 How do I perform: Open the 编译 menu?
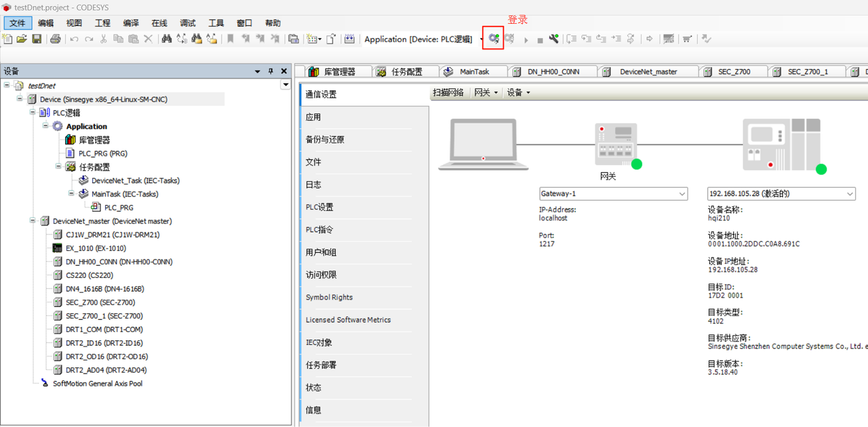click(x=131, y=23)
